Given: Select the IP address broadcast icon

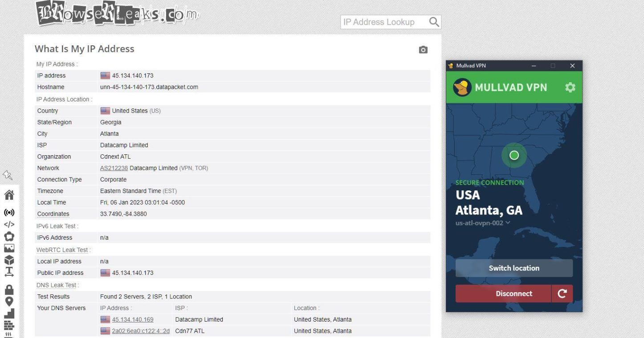Looking at the screenshot, I should pos(9,213).
